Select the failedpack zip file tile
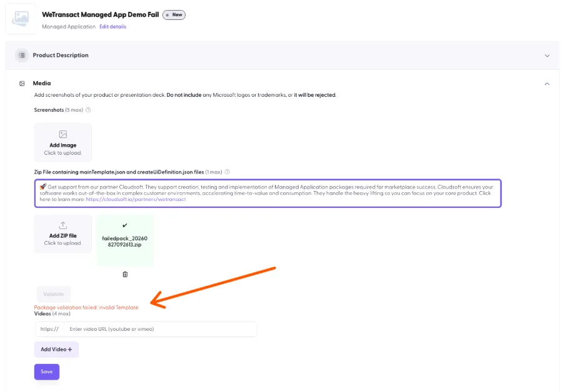This screenshot has height=392, width=563. coord(125,241)
